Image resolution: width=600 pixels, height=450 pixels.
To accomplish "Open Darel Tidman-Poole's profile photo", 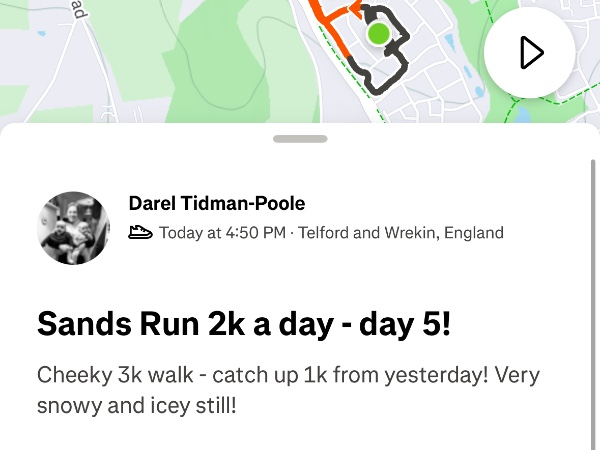I will [x=73, y=228].
